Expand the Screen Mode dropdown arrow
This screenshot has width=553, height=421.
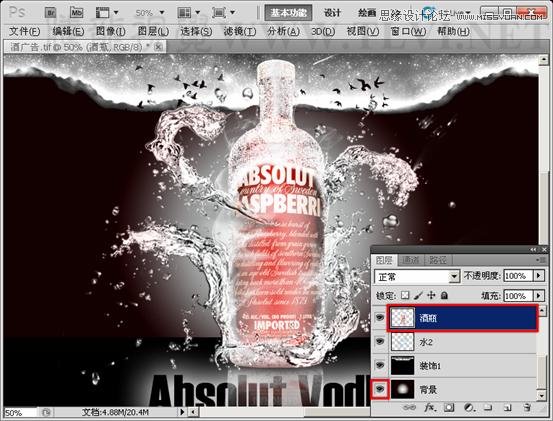pos(232,13)
